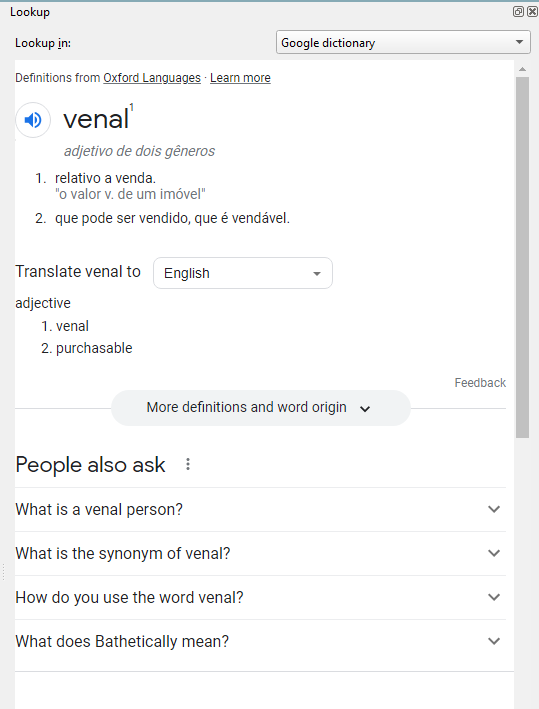Image resolution: width=539 pixels, height=709 pixels.
Task: Expand More definitions and word origin
Action: (260, 408)
